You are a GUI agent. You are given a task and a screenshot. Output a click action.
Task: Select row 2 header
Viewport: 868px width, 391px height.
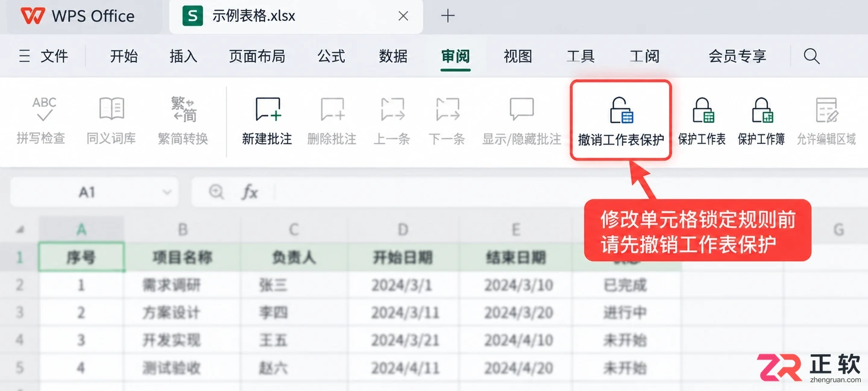coord(20,285)
